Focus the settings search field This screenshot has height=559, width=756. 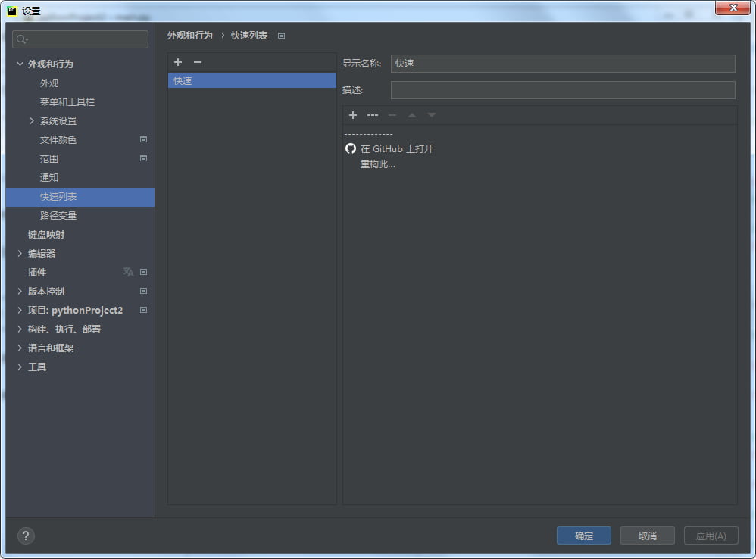pos(80,39)
